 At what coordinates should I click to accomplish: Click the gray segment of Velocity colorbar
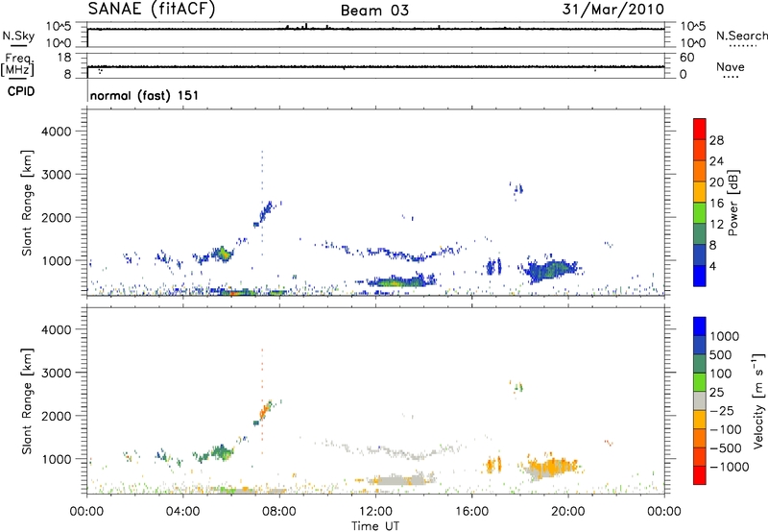click(700, 400)
